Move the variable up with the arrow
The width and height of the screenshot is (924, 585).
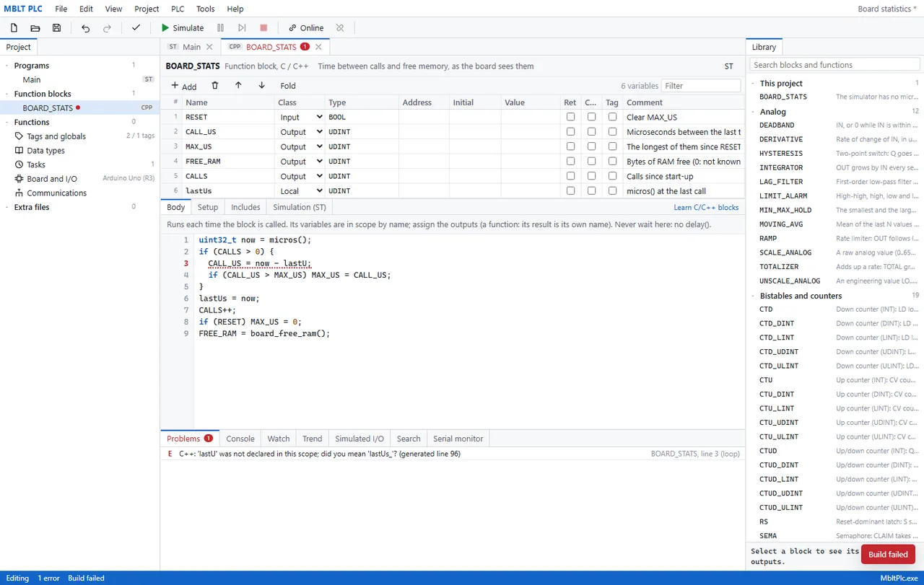[238, 86]
